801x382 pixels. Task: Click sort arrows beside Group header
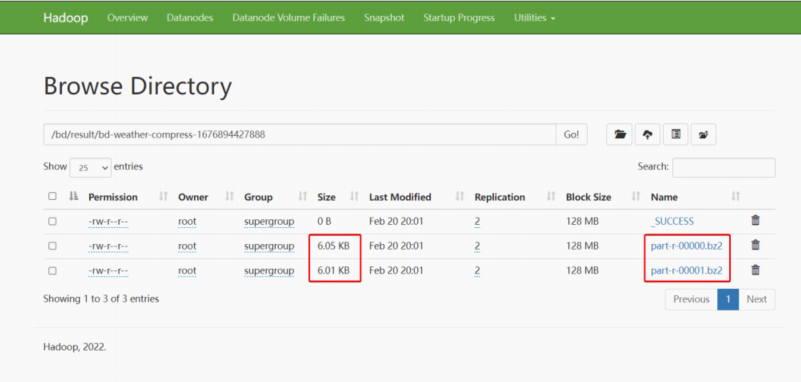[x=302, y=197]
